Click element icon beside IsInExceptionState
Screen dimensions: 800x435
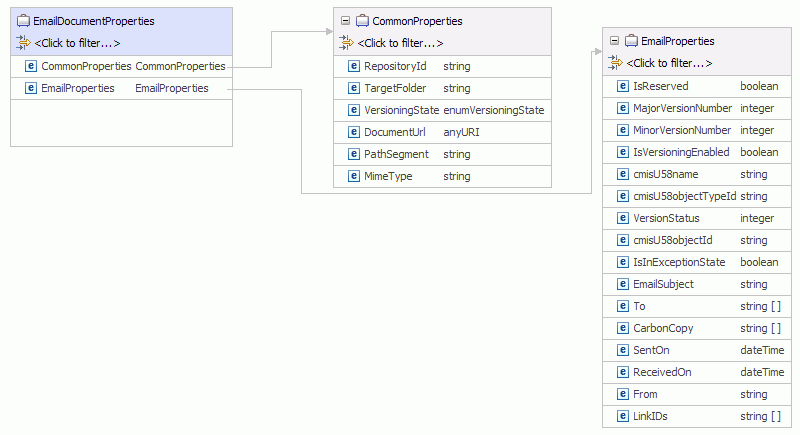622,262
